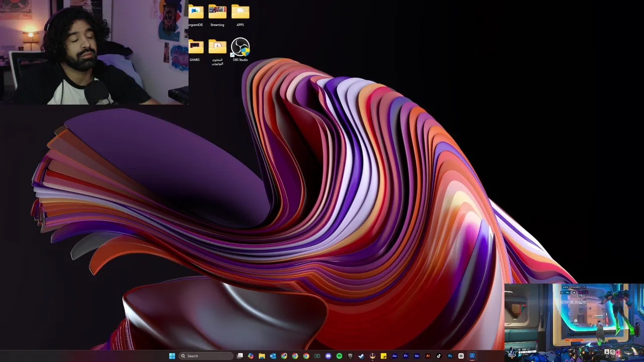644x362 pixels.
Task: Open Steam from the taskbar
Action: (361, 356)
